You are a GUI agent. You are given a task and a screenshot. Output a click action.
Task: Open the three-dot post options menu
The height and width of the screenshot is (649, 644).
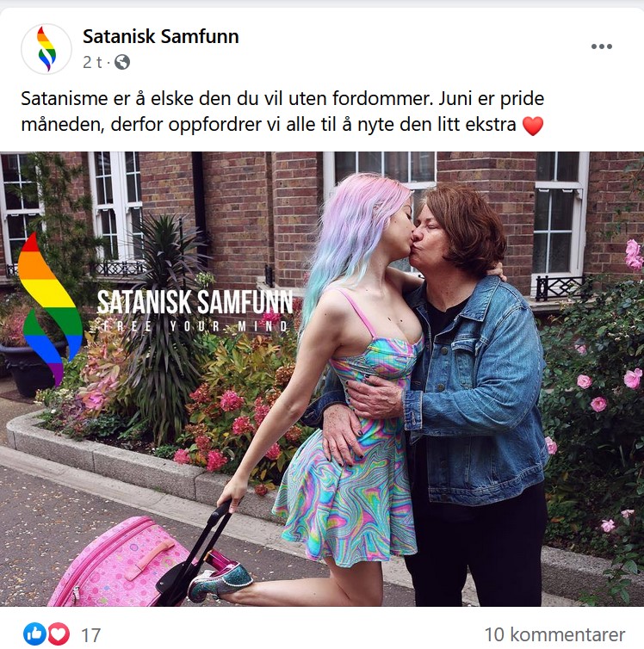tap(601, 46)
